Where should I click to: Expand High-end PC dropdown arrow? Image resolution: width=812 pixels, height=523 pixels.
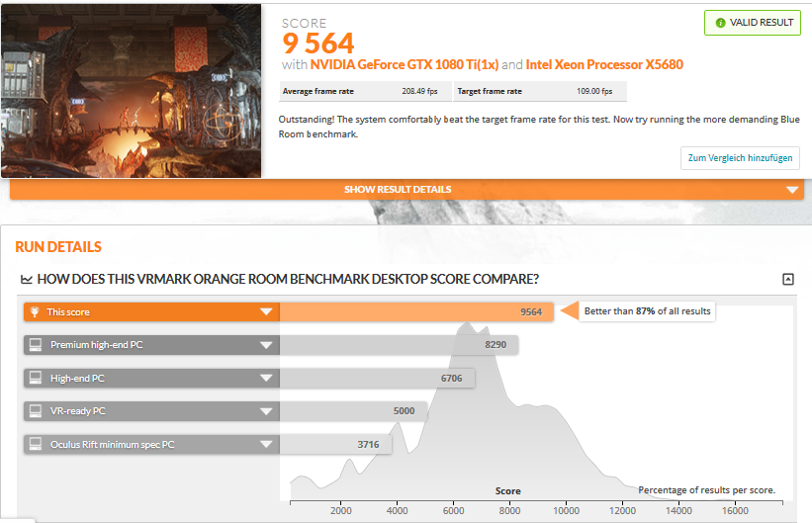[x=266, y=378]
